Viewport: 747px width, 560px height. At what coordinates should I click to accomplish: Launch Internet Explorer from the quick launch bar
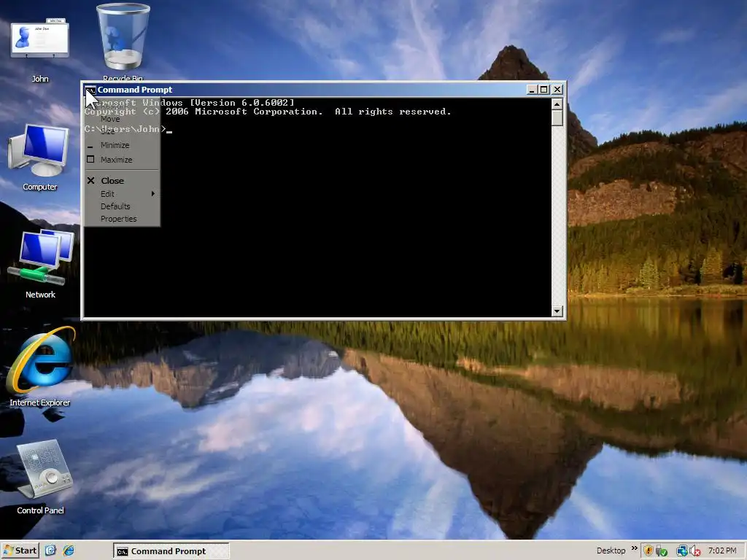[69, 551]
